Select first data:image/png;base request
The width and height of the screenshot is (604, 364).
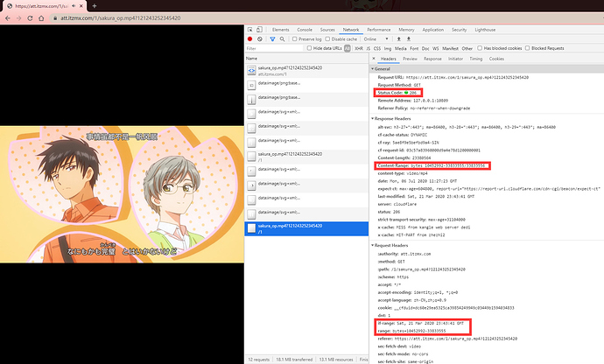(306, 85)
